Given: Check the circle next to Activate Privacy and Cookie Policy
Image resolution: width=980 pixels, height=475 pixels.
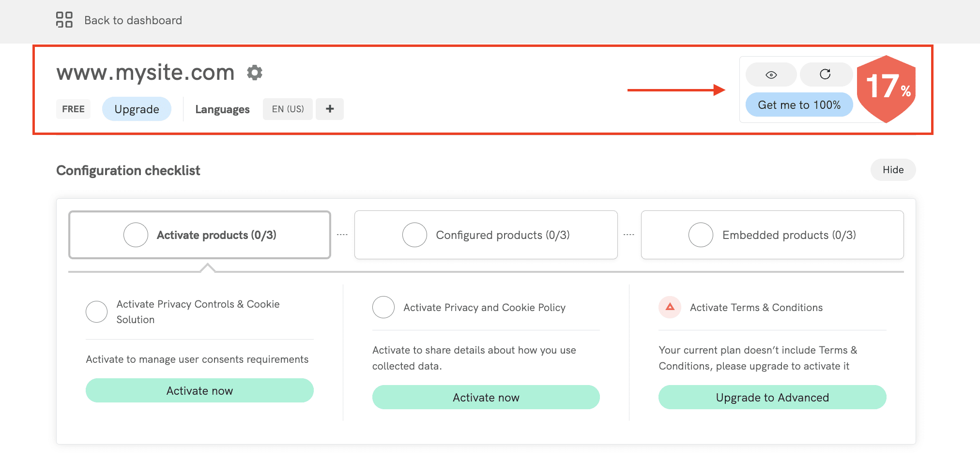Looking at the screenshot, I should [383, 307].
